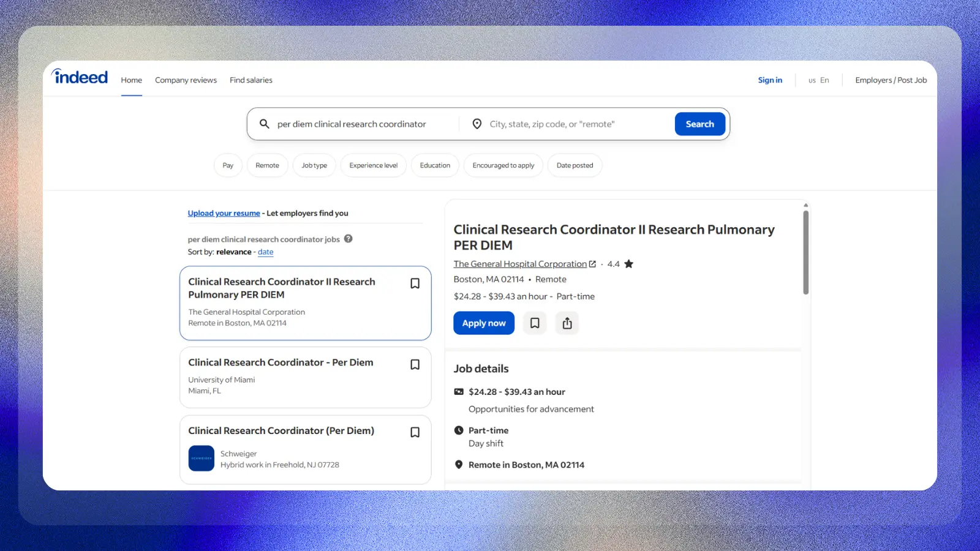The height and width of the screenshot is (551, 980).
Task: Click the share icon beside Apply now
Action: (x=567, y=323)
